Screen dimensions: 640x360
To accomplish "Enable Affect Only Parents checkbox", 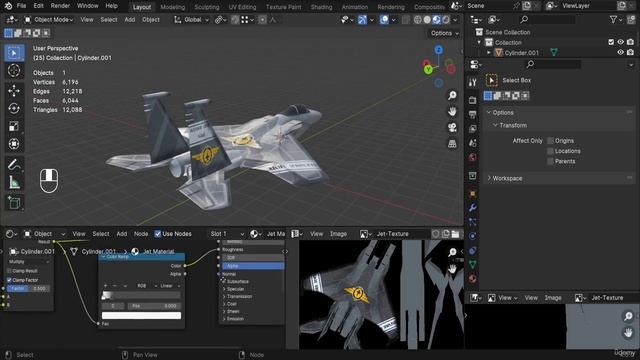I will [x=550, y=161].
